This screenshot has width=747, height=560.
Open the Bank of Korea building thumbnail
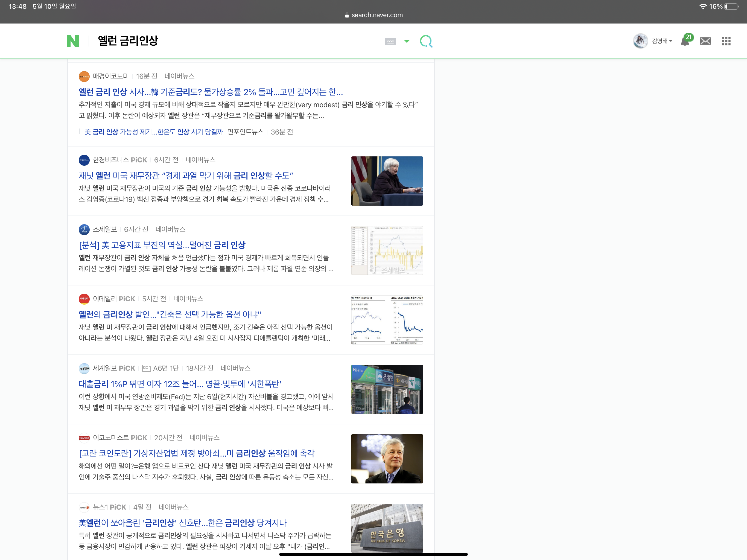click(x=387, y=528)
